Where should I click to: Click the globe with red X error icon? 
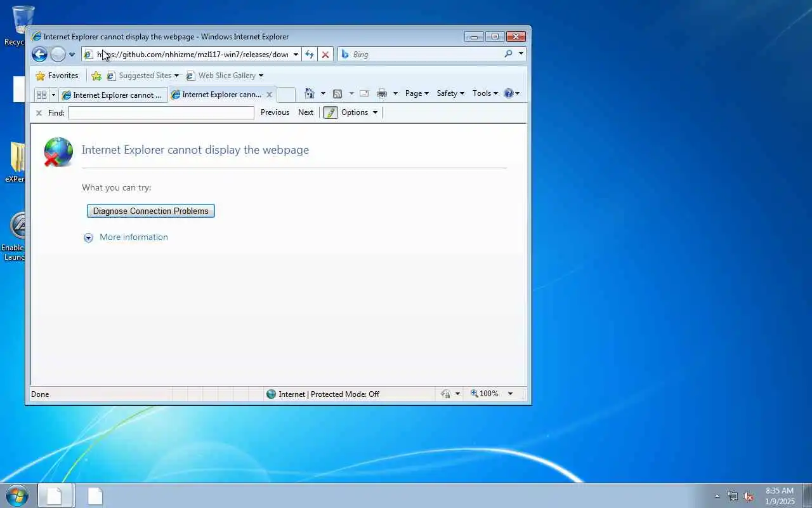click(58, 152)
